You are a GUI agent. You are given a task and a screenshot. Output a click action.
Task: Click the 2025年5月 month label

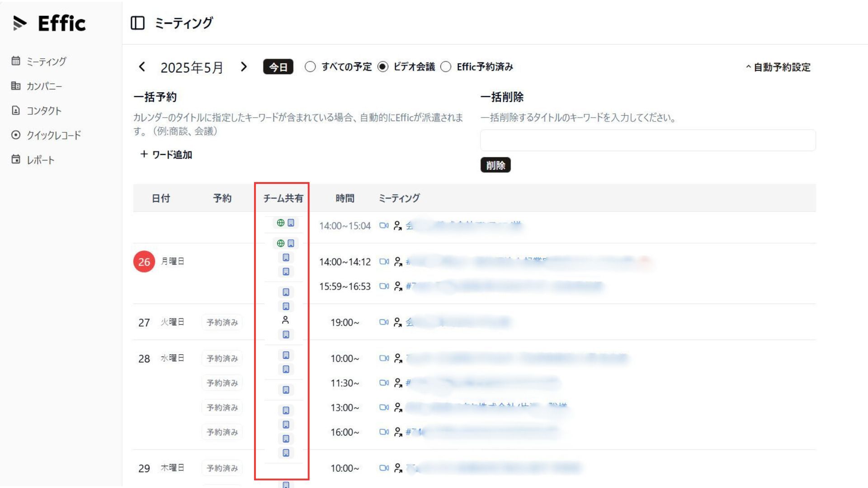(192, 67)
